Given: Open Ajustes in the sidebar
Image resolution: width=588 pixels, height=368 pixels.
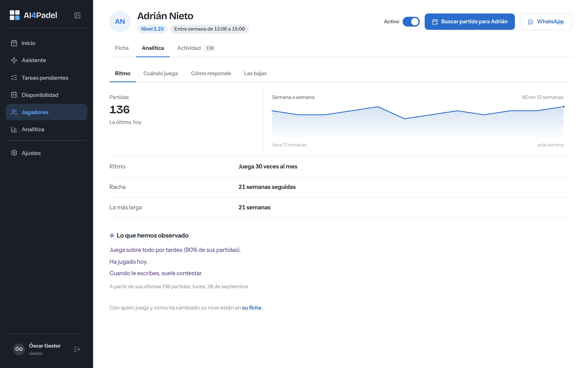Looking at the screenshot, I should (x=46, y=153).
